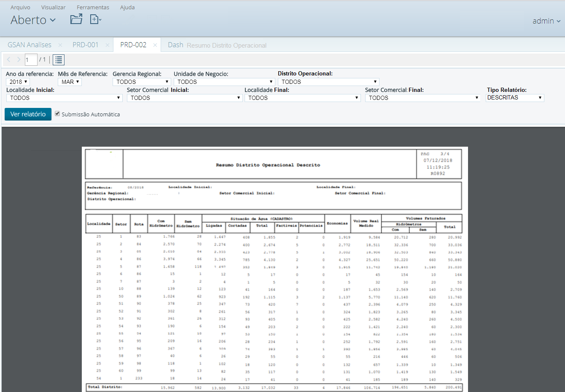The height and width of the screenshot is (392, 565).
Task: Close the PRD-001 tab
Action: [x=108, y=45]
